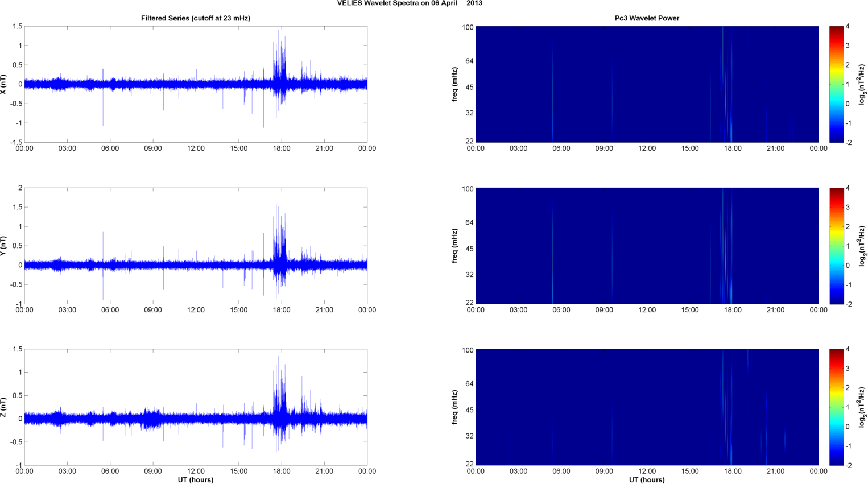Click 'UT (hours)' label under the bottom spectrogram

647,479
